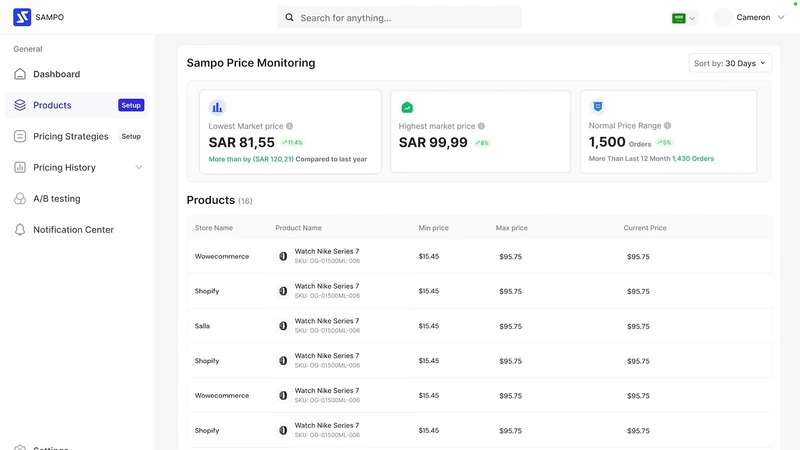Select the Products layers icon
The image size is (800, 450).
[20, 105]
